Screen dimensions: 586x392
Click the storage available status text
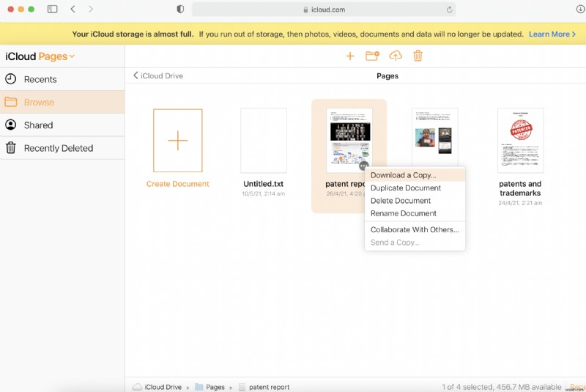pos(501,387)
